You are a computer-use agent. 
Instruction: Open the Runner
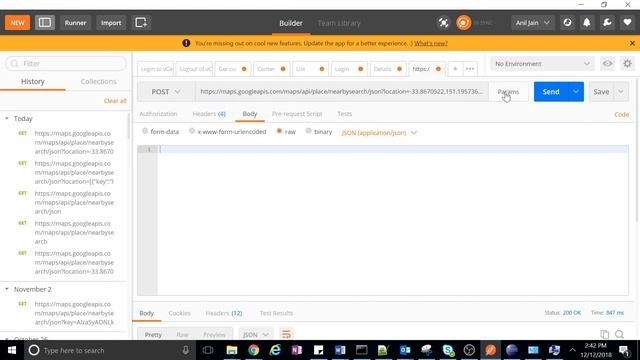(x=75, y=23)
